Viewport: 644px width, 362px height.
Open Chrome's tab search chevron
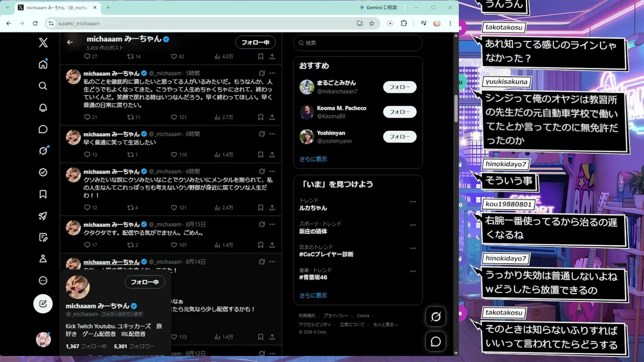pyautogui.click(x=7, y=8)
